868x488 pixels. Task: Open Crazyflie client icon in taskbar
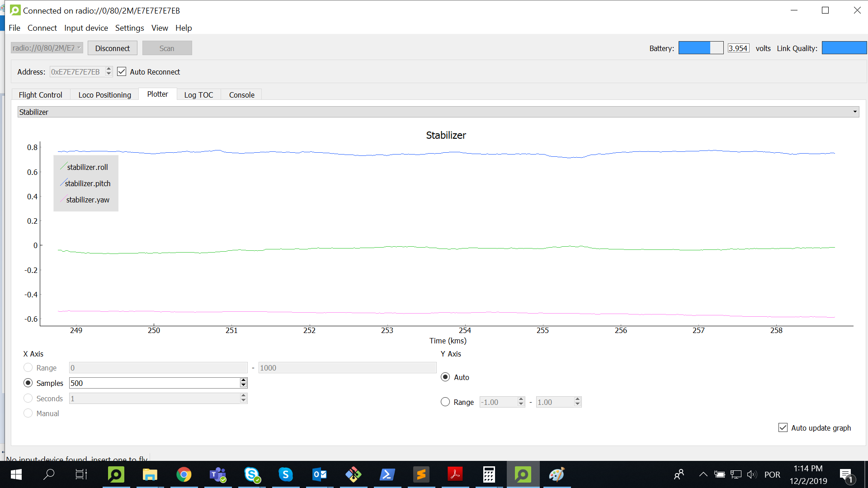pos(116,474)
